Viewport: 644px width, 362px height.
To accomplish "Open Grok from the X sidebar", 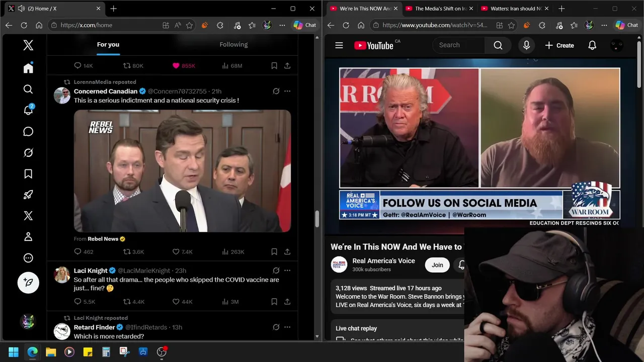I will click(28, 153).
